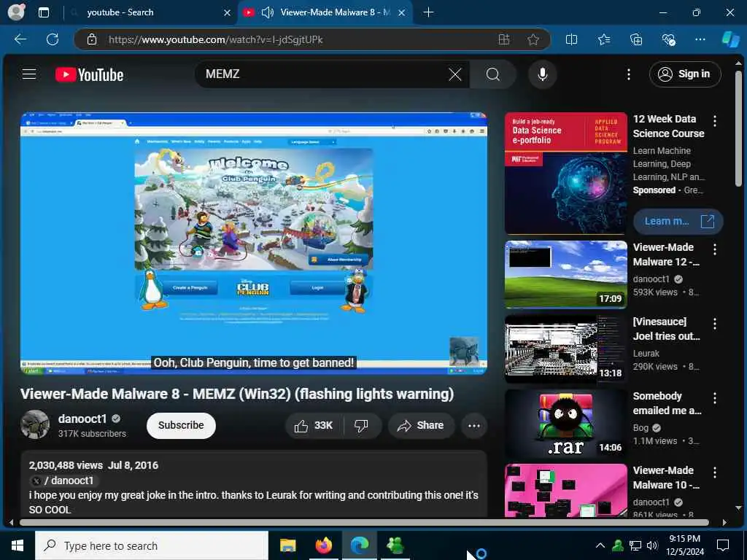Open Edge settings and more menu
Image resolution: width=747 pixels, height=560 pixels.
click(x=700, y=39)
